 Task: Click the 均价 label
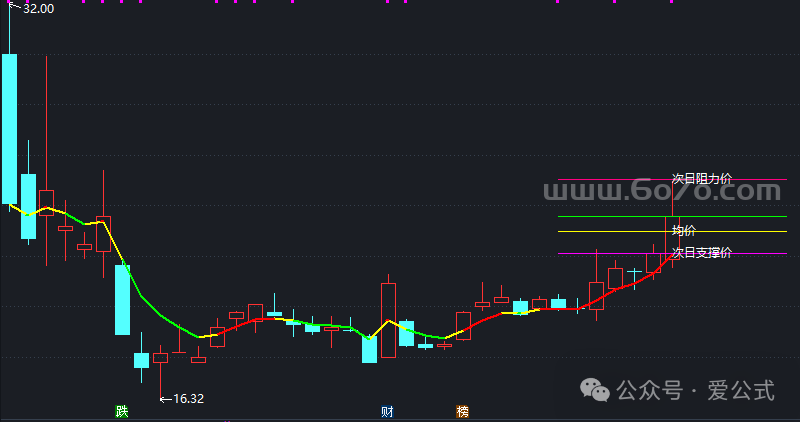click(x=684, y=231)
